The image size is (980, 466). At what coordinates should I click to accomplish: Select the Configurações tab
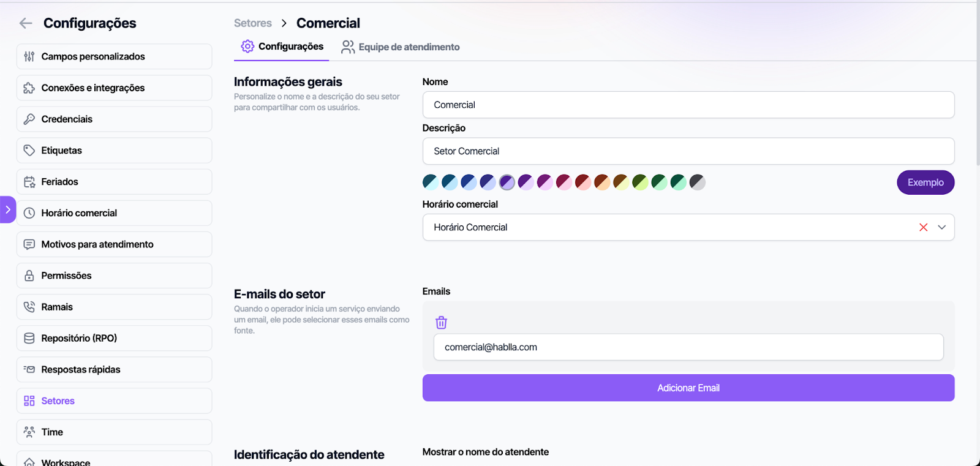pyautogui.click(x=282, y=47)
